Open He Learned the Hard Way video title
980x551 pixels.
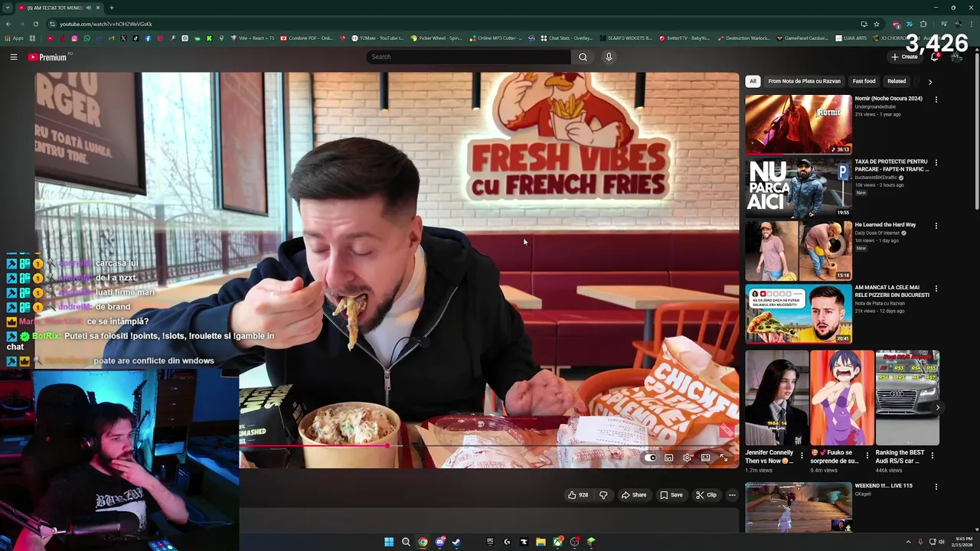point(885,225)
